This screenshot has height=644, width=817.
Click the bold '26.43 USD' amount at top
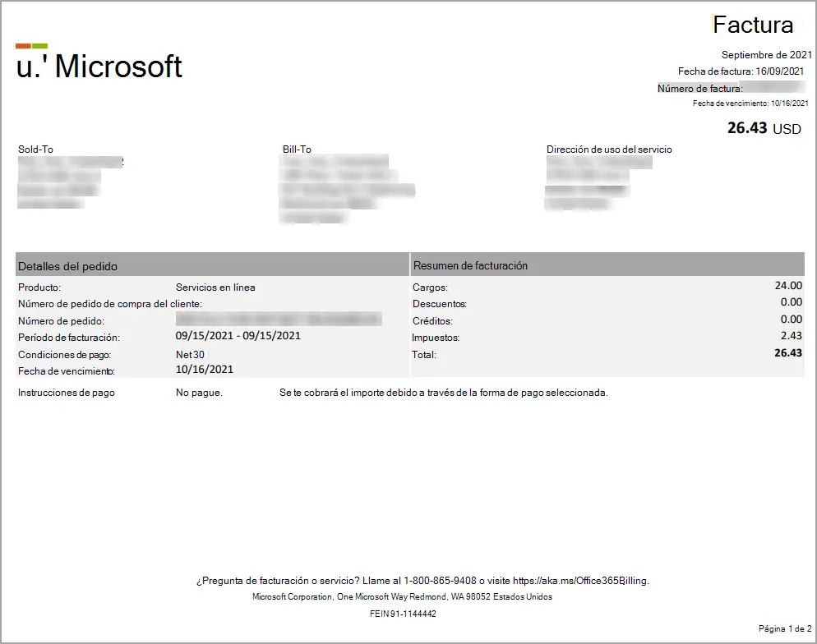tap(764, 128)
